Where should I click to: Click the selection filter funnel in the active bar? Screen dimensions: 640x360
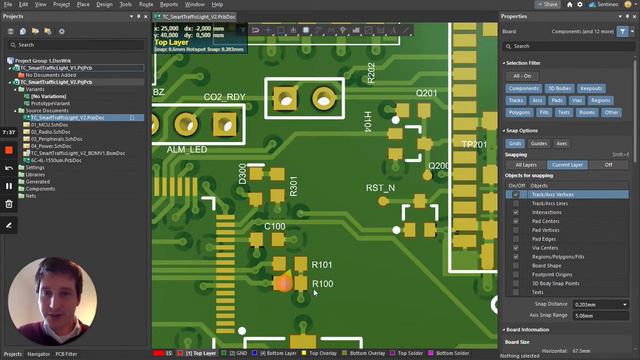243,30
